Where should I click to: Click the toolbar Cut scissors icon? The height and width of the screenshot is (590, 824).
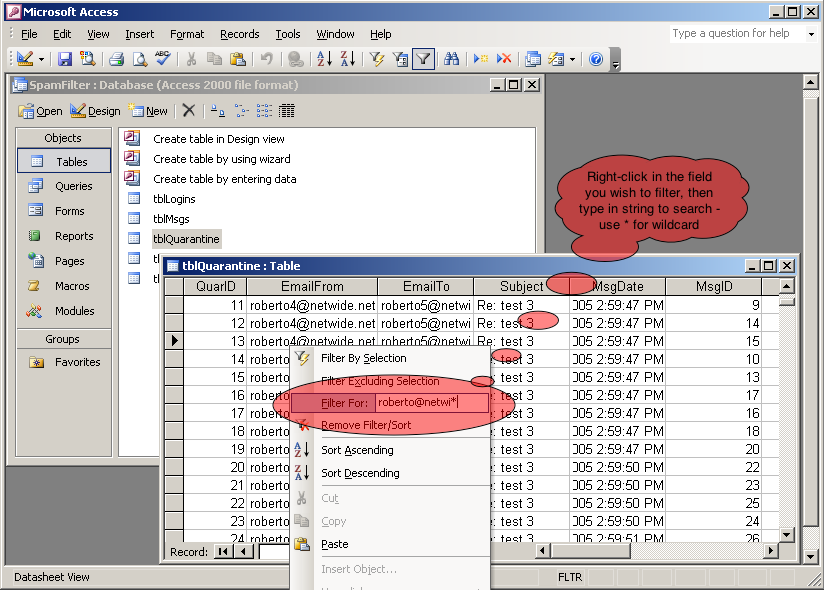[x=191, y=59]
